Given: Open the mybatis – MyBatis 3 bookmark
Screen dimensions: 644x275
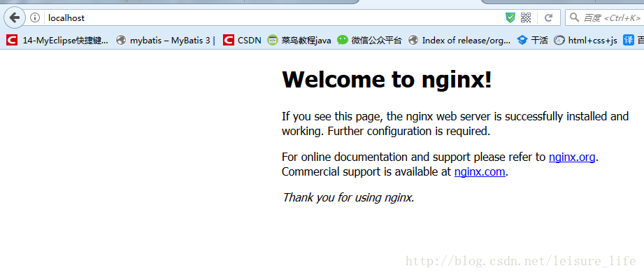Looking at the screenshot, I should (166, 41).
